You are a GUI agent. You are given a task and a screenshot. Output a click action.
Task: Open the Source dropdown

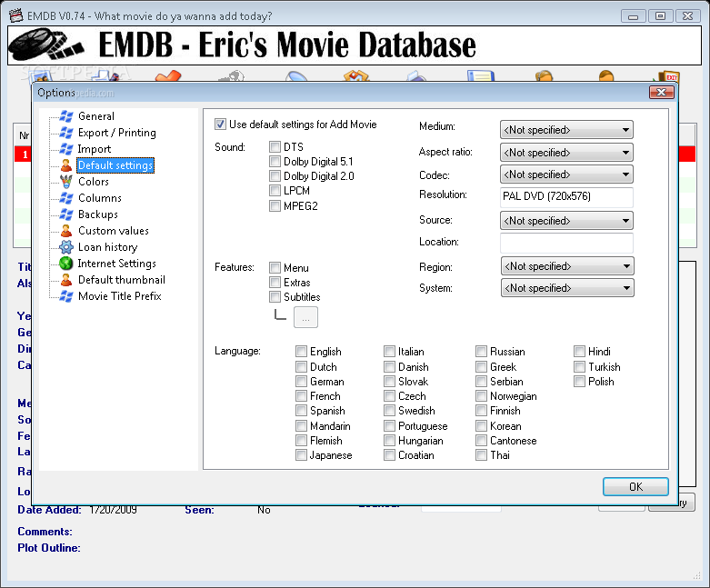pyautogui.click(x=566, y=221)
